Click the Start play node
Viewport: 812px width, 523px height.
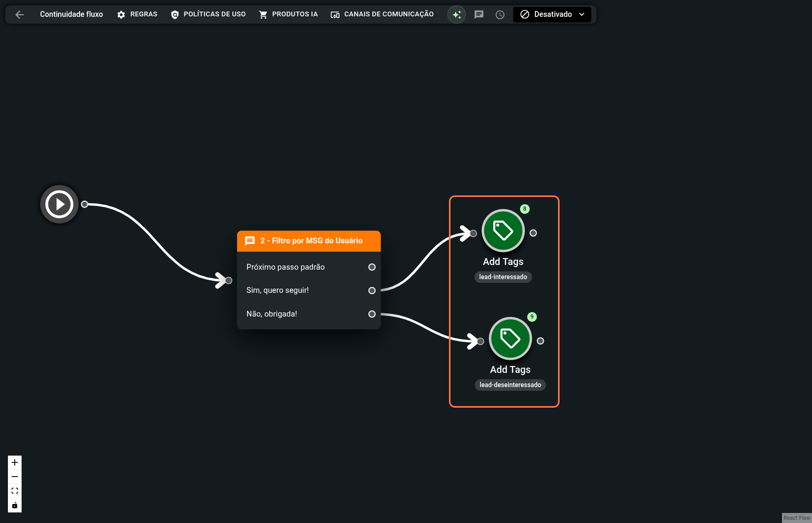click(60, 204)
